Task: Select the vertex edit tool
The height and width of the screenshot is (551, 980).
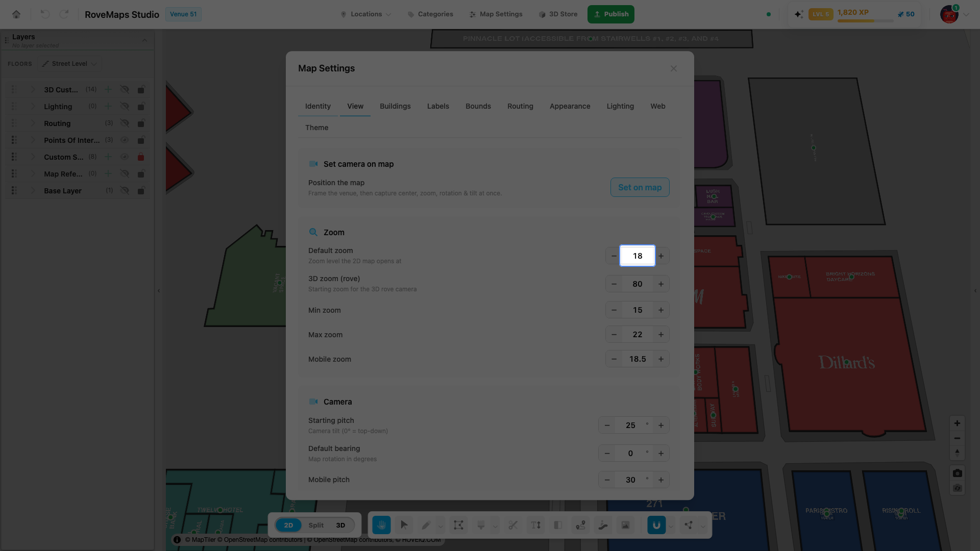Action: pos(458,525)
